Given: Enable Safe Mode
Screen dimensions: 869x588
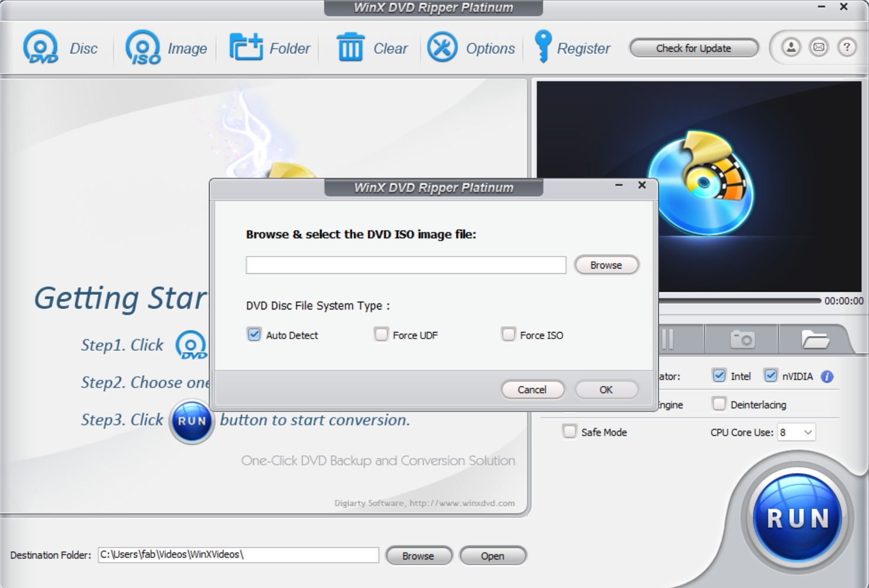Looking at the screenshot, I should pyautogui.click(x=569, y=432).
